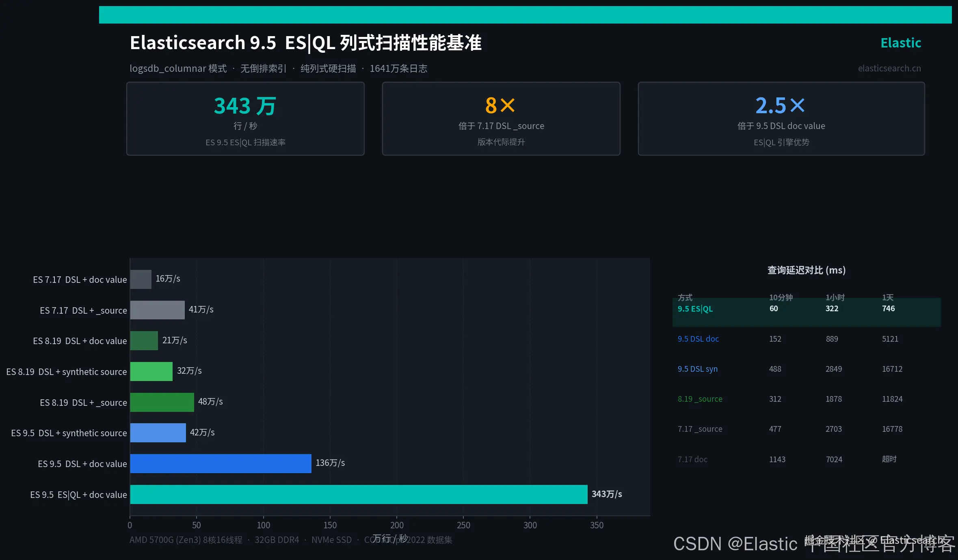Image resolution: width=958 pixels, height=560 pixels.
Task: Open the elasticsearch.cn link
Action: 889,68
